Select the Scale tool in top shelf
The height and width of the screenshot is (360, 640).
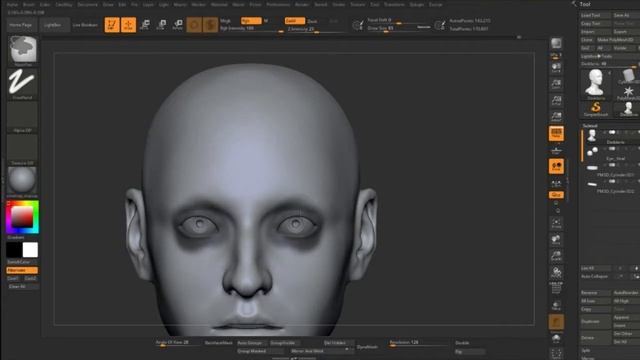(x=161, y=25)
